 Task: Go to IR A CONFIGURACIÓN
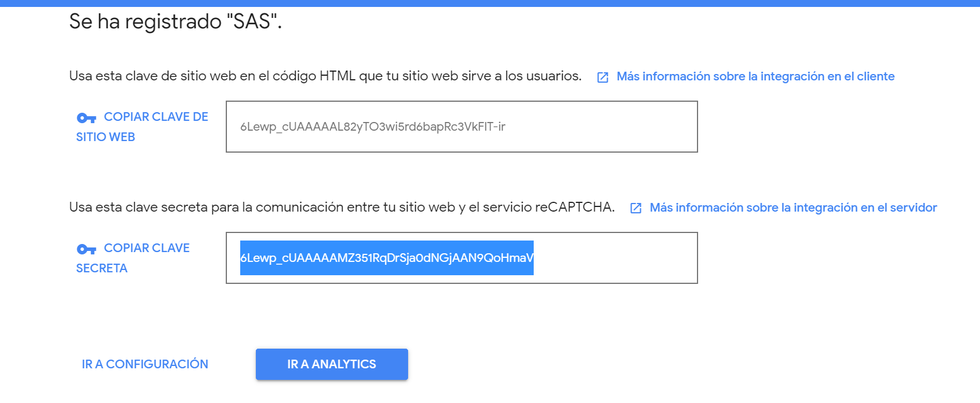145,364
